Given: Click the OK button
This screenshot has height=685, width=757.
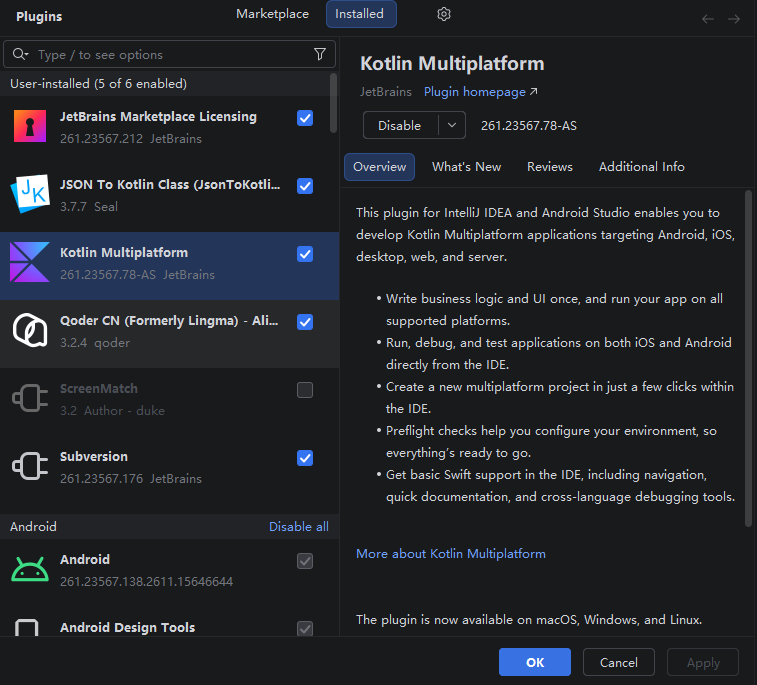Looking at the screenshot, I should point(535,662).
